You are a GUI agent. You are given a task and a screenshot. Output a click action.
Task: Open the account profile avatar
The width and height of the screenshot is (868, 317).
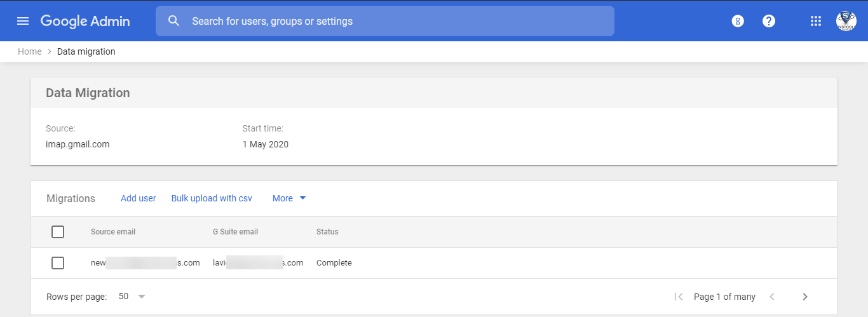pyautogui.click(x=846, y=21)
